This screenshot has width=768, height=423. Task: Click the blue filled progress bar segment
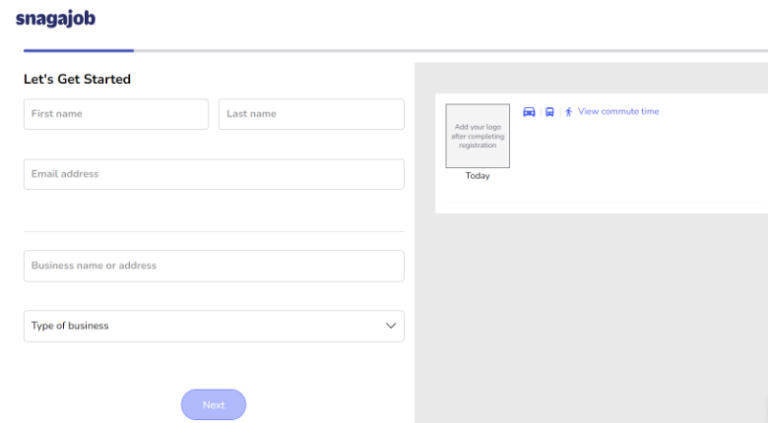[x=78, y=50]
